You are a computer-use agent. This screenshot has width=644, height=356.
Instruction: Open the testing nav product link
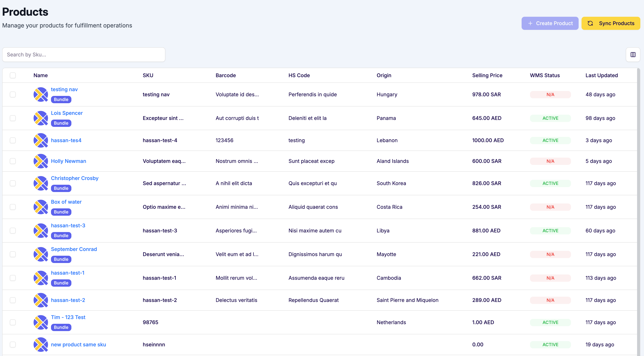[x=64, y=89]
